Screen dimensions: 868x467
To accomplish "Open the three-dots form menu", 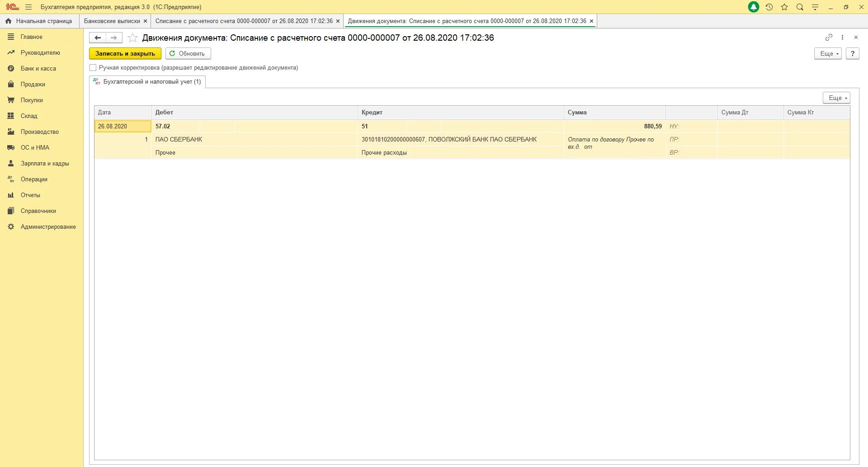I will point(842,38).
